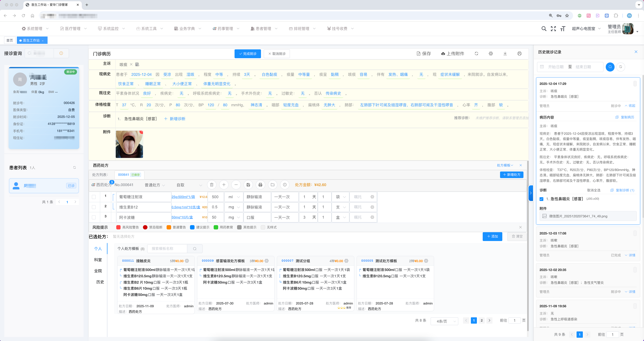Click the red 高风险警告 color swatch
The height and width of the screenshot is (341, 644).
(118, 227)
